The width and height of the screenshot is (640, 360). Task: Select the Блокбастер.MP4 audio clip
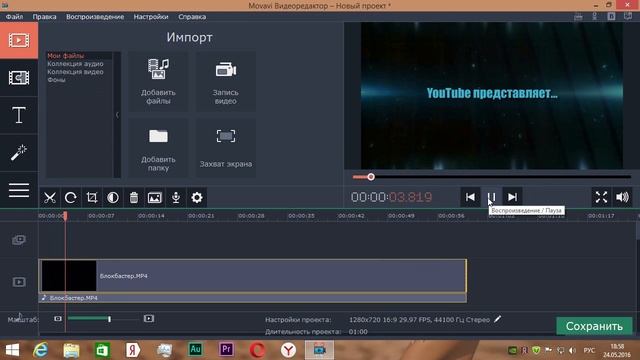click(253, 298)
